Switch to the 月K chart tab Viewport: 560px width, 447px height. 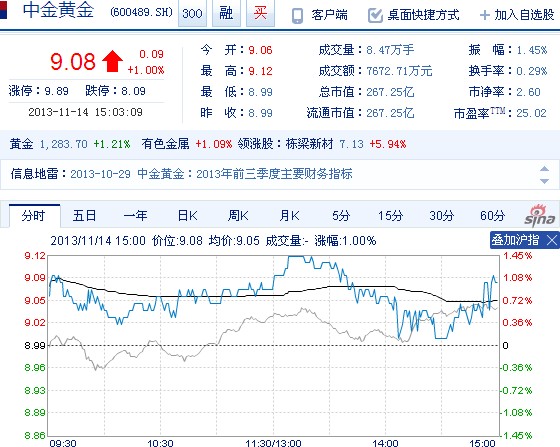[290, 216]
